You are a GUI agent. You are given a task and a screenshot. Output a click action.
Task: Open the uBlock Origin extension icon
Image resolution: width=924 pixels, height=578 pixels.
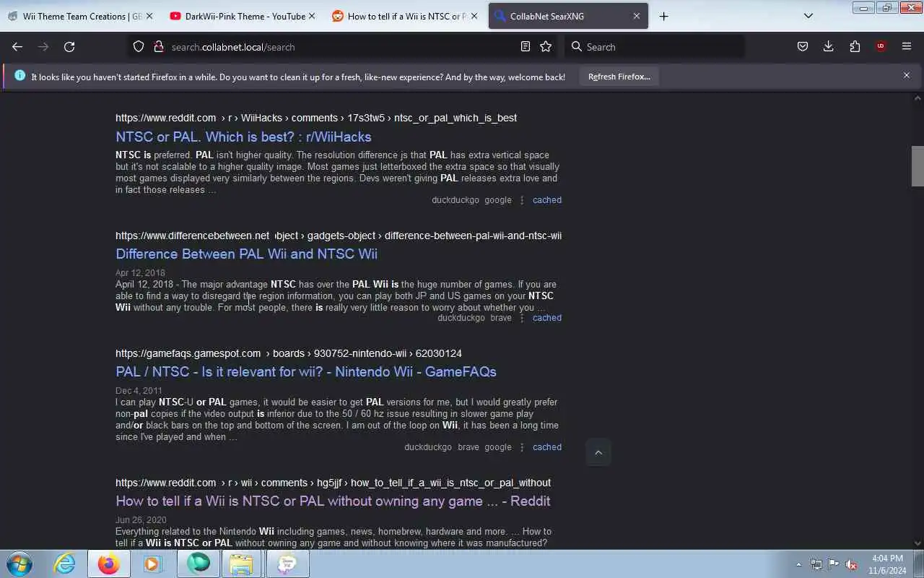[x=881, y=47]
